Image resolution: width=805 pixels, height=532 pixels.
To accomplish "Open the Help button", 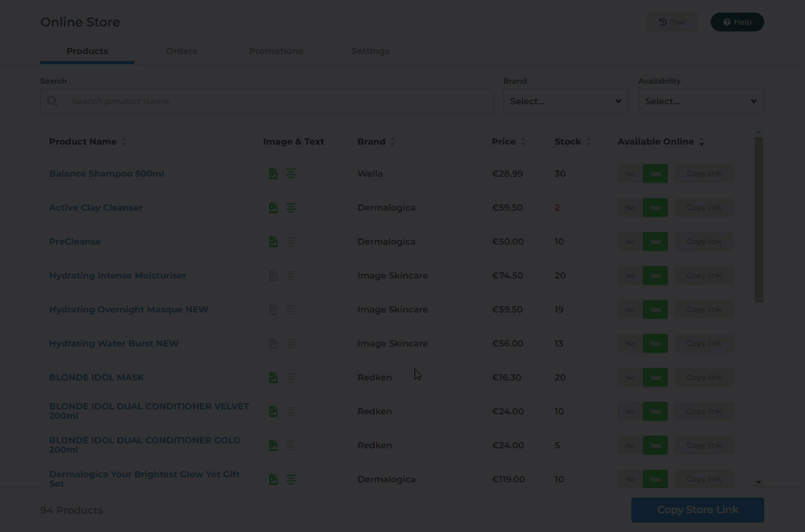I will (737, 22).
